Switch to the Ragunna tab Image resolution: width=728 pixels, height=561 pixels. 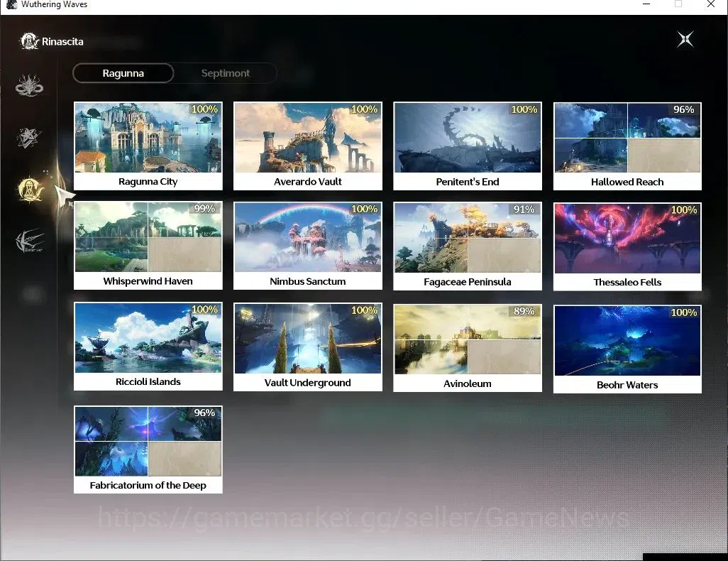tap(123, 73)
